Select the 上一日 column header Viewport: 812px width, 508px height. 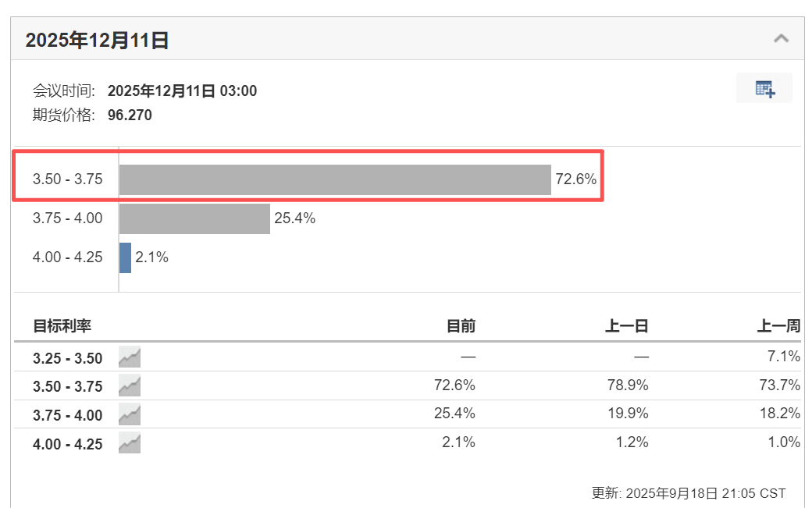click(627, 326)
